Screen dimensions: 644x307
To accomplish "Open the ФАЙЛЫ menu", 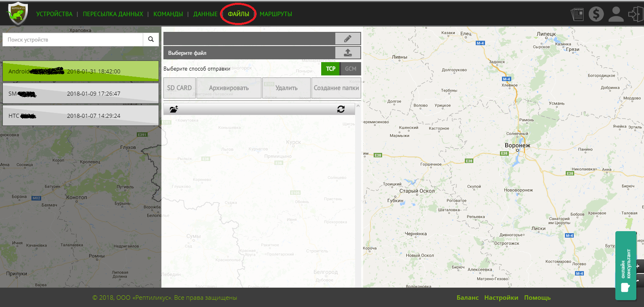I will tap(238, 14).
